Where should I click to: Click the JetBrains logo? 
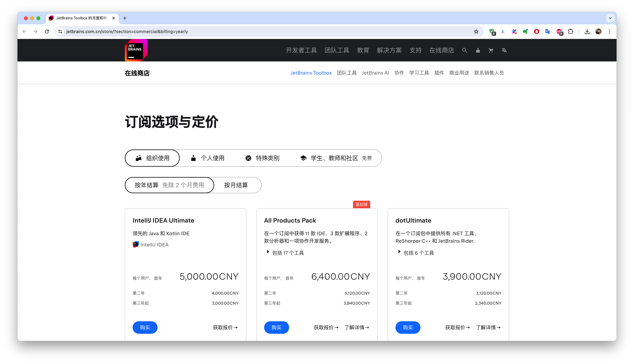pyautogui.click(x=136, y=50)
